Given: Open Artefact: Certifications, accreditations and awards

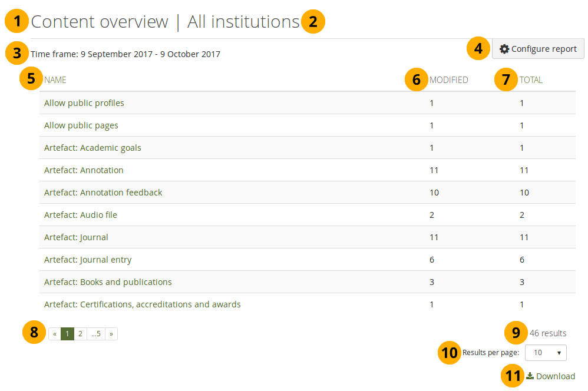Looking at the screenshot, I should [x=142, y=304].
